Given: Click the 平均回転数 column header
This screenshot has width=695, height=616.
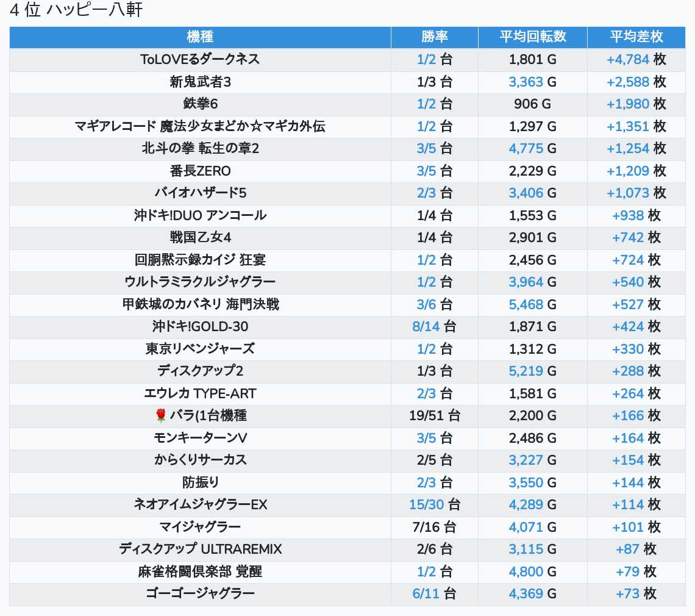Looking at the screenshot, I should 532,37.
